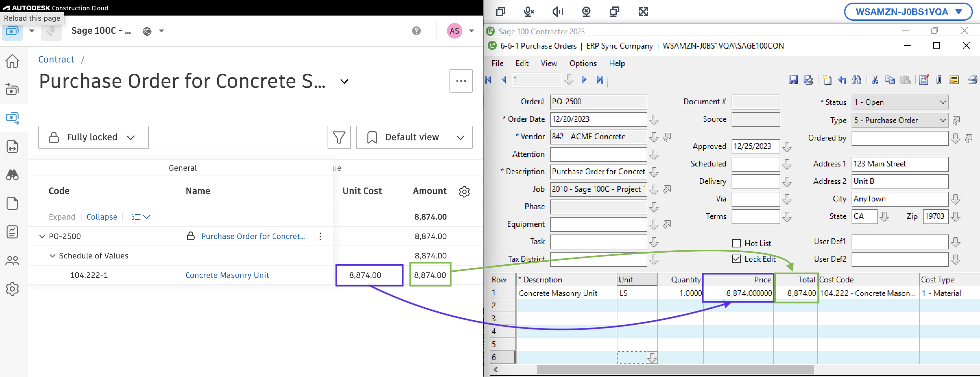Open attachments paperclip icon

[x=938, y=80]
